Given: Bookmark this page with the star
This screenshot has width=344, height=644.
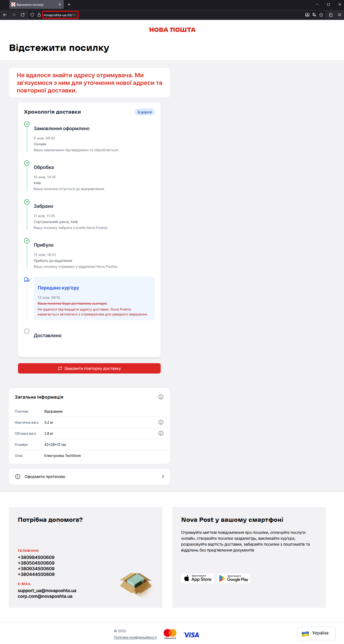Looking at the screenshot, I should point(321,15).
